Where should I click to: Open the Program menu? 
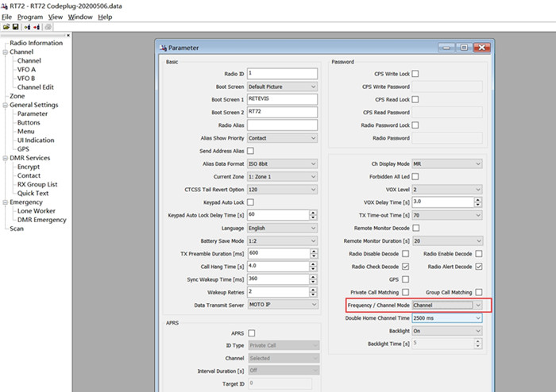coord(30,17)
